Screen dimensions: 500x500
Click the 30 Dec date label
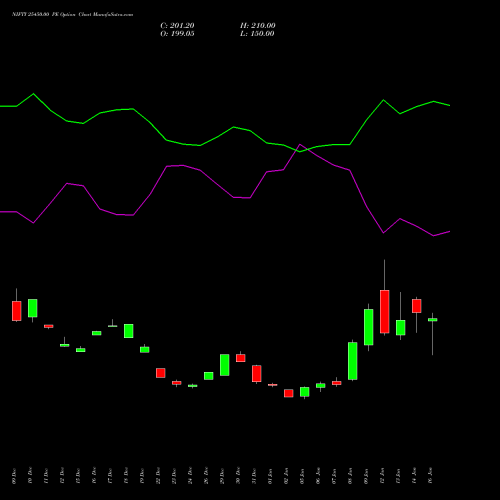[238, 476]
